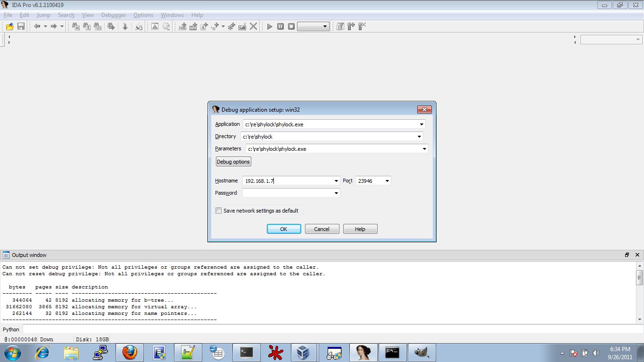
Task: Click the X undefine toolbar icon
Action: (254, 26)
